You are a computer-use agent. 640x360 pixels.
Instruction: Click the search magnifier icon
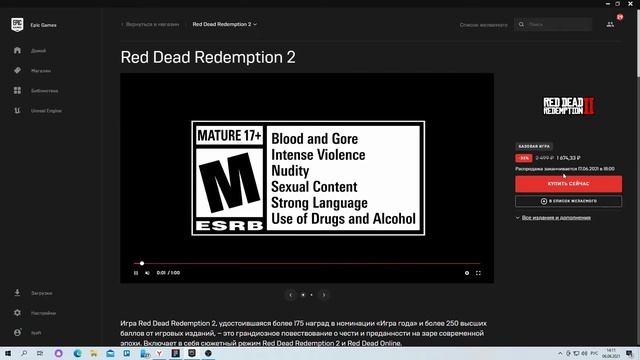pyautogui.click(x=521, y=24)
